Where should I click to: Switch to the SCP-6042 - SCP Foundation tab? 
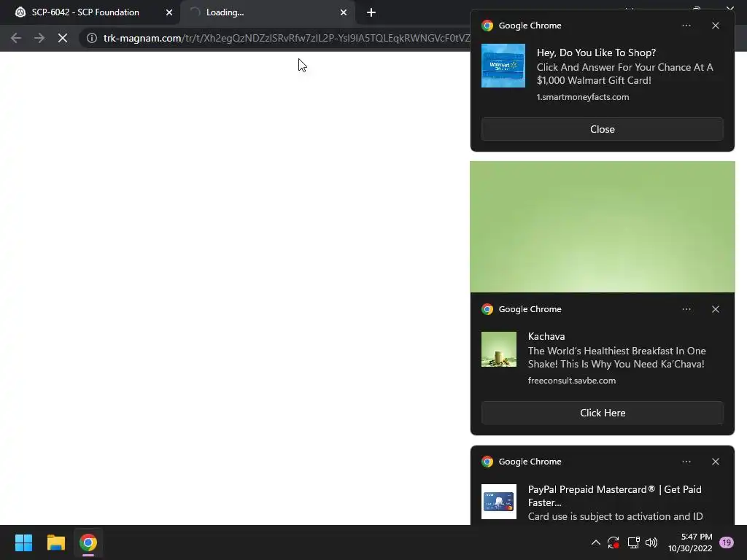tap(86, 12)
